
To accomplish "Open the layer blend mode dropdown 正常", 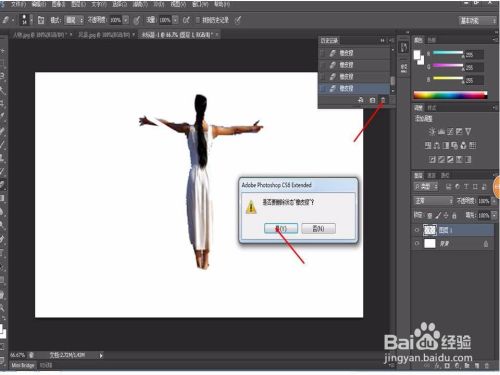I will point(433,201).
